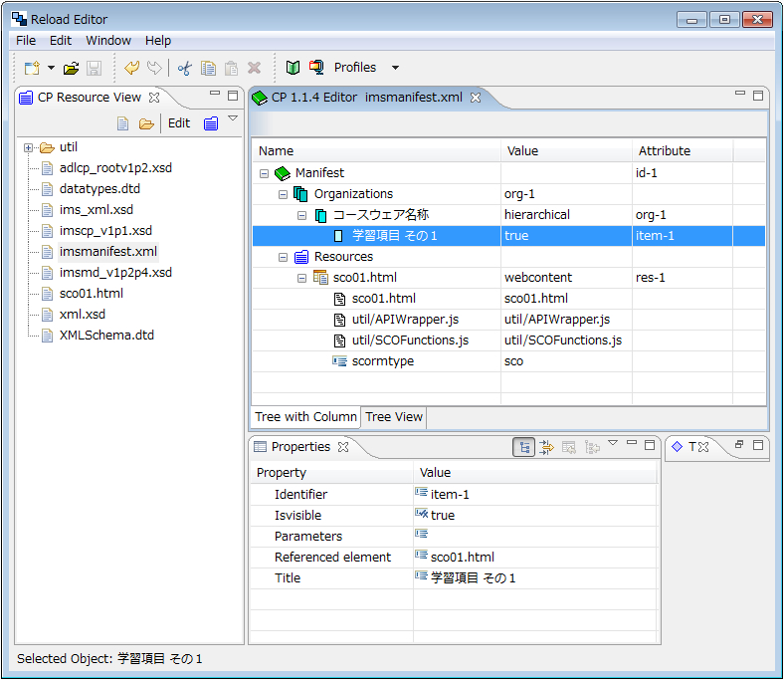Click the Open folder toolbar icon
Viewport: 784px width, 680px height.
coord(71,68)
